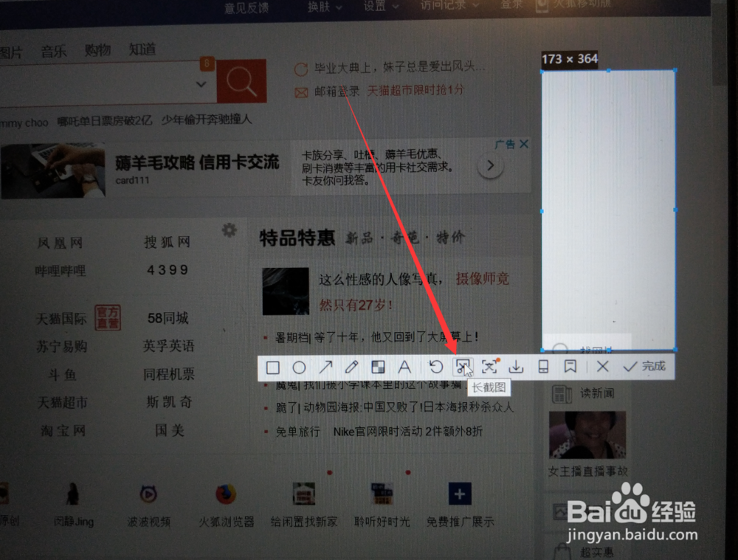The width and height of the screenshot is (738, 560).
Task: Open the 4399 site link
Action: [x=168, y=269]
